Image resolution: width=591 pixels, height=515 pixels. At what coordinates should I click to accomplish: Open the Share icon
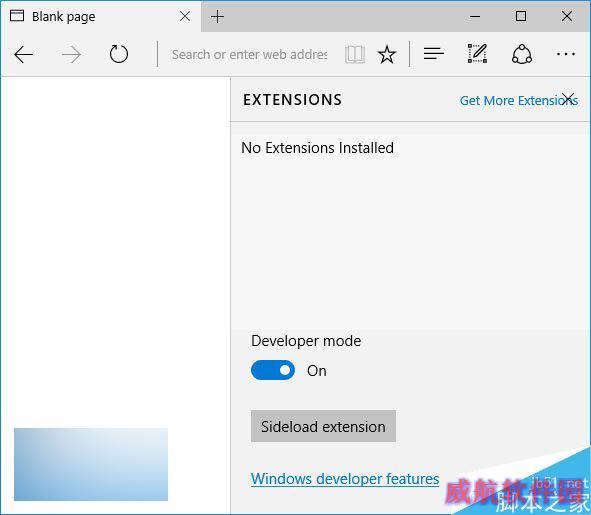tap(522, 54)
